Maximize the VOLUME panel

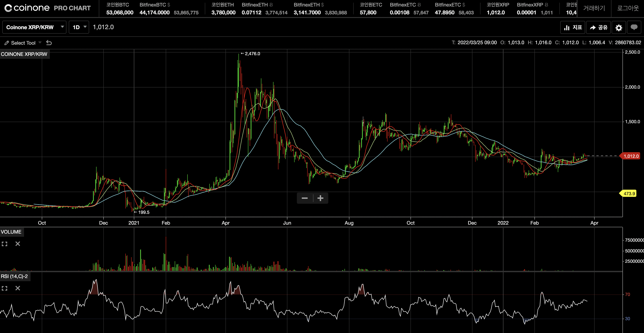coord(4,244)
